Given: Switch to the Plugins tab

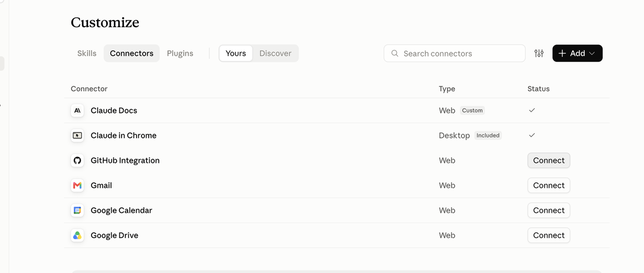Looking at the screenshot, I should pos(180,53).
